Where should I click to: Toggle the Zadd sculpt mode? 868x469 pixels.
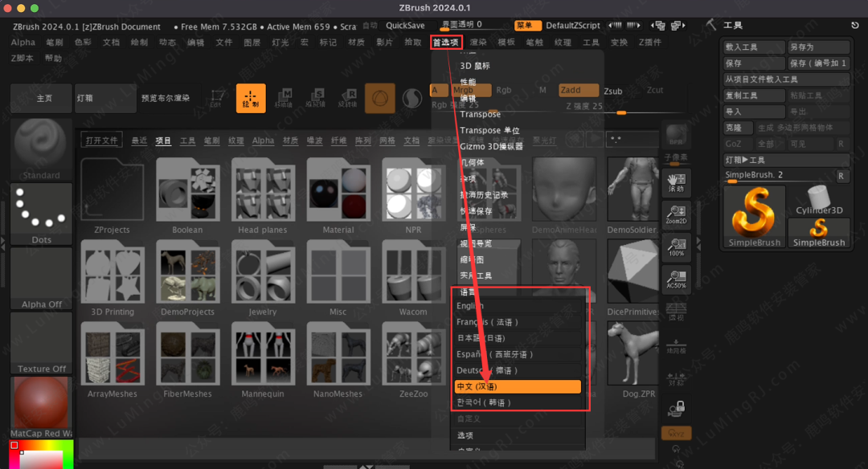click(x=579, y=91)
